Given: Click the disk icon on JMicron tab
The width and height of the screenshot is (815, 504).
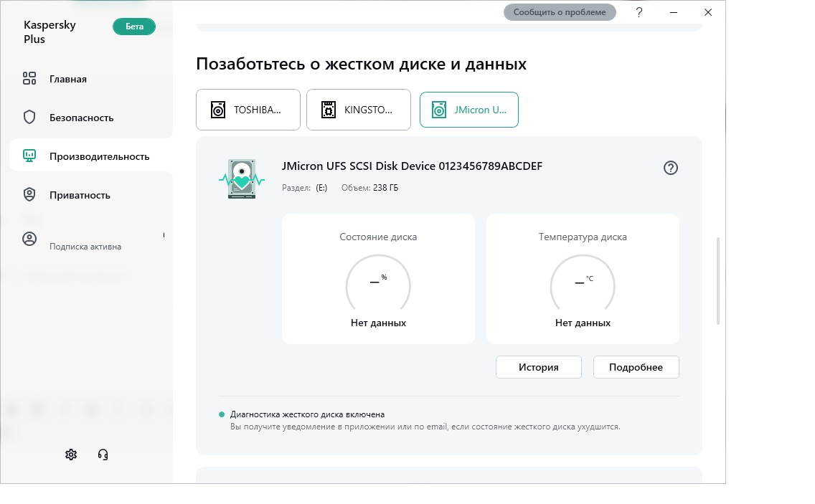Looking at the screenshot, I should (439, 110).
